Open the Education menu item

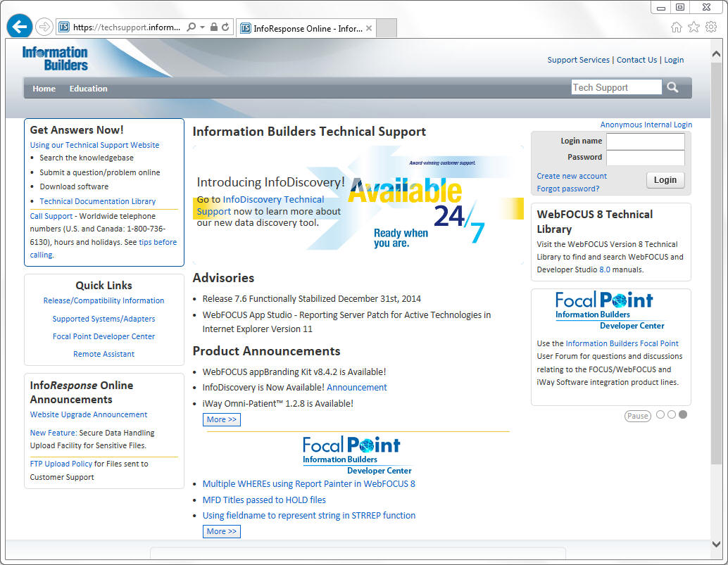click(88, 89)
